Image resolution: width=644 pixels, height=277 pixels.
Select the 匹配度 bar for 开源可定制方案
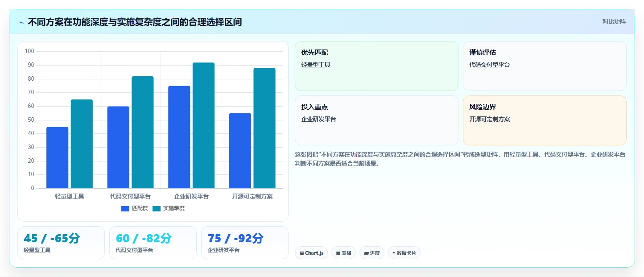240,151
